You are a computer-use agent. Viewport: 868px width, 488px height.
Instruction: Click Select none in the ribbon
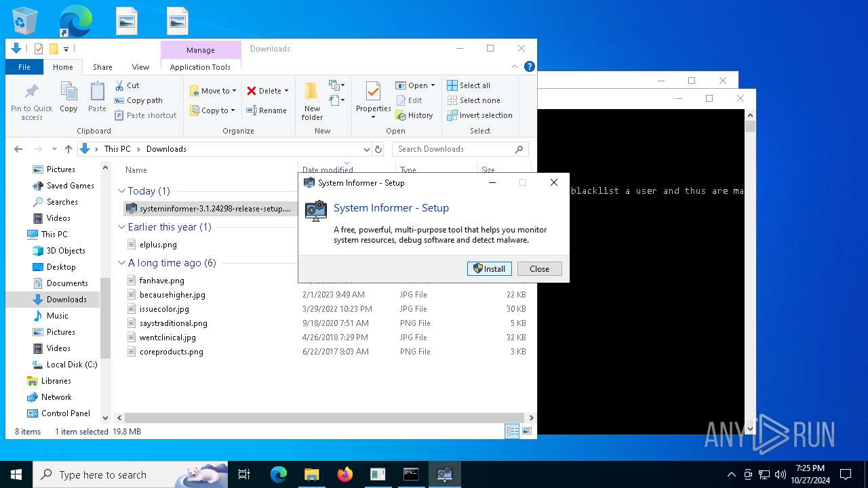point(473,100)
